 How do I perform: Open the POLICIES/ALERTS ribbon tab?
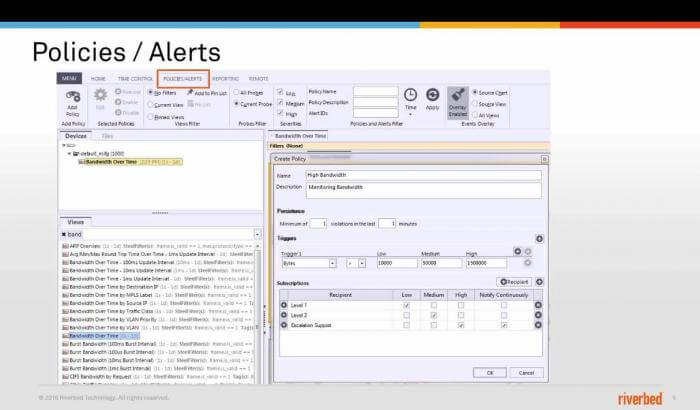pyautogui.click(x=183, y=79)
